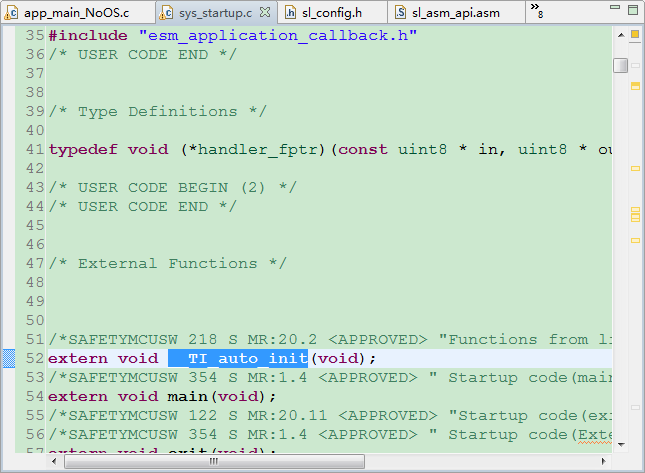Click the horizontal scrollbar right arrow
The height and width of the screenshot is (473, 645).
pyautogui.click(x=603, y=461)
